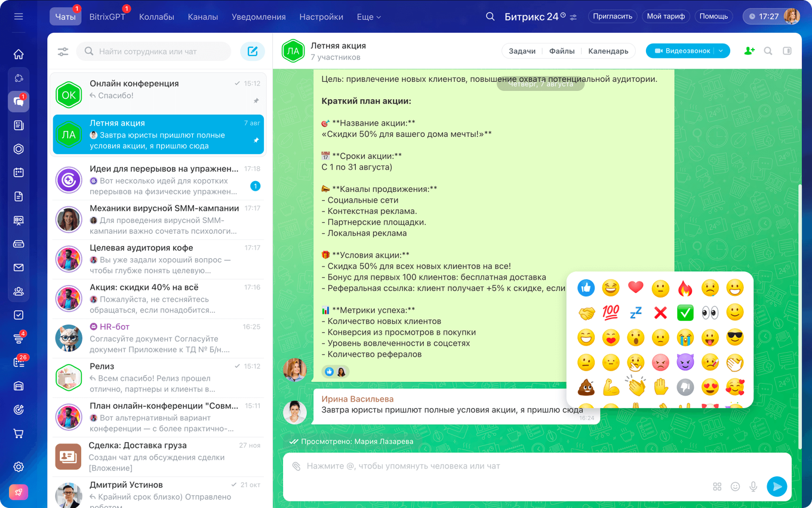812x508 pixels.
Task: Open the emoji smiley picker in input
Action: (x=736, y=486)
